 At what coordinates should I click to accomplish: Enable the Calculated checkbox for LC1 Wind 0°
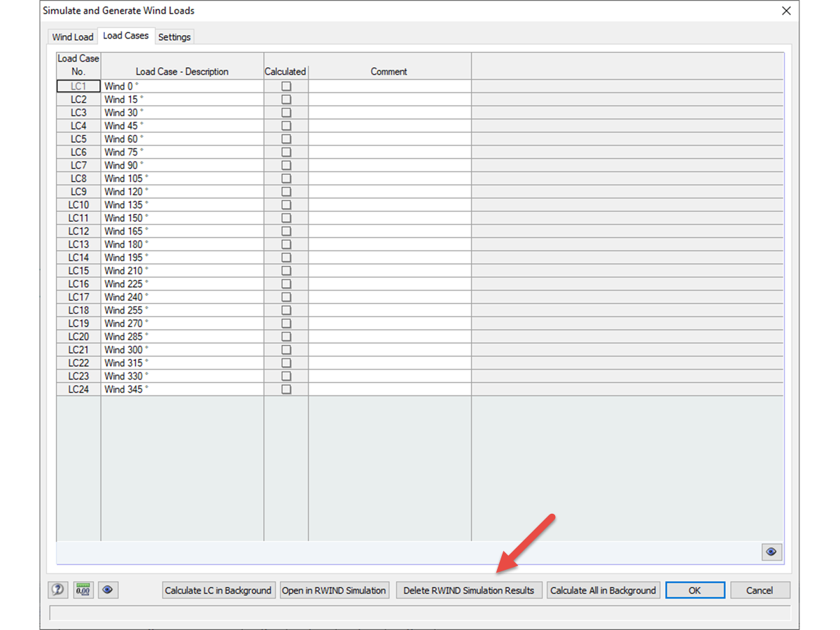(x=286, y=85)
